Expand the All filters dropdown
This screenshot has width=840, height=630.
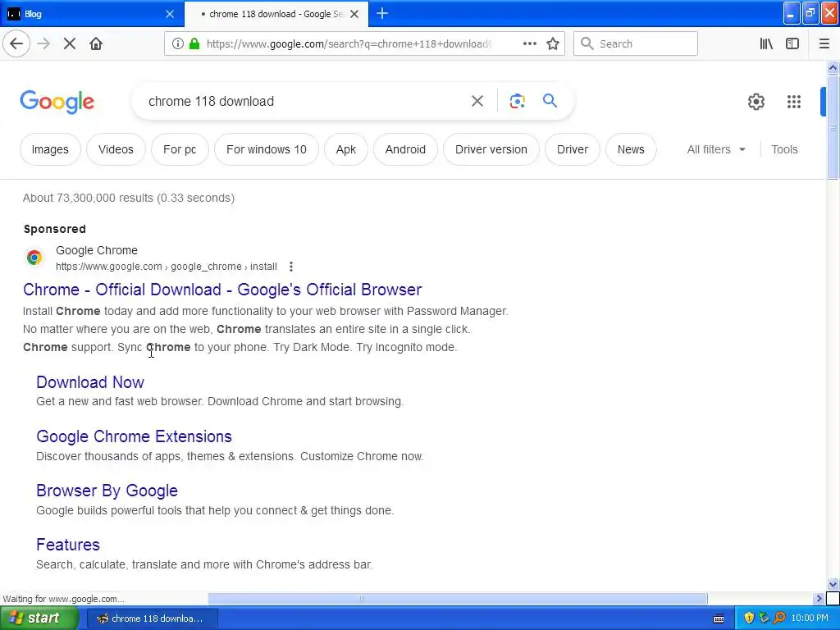tap(716, 149)
